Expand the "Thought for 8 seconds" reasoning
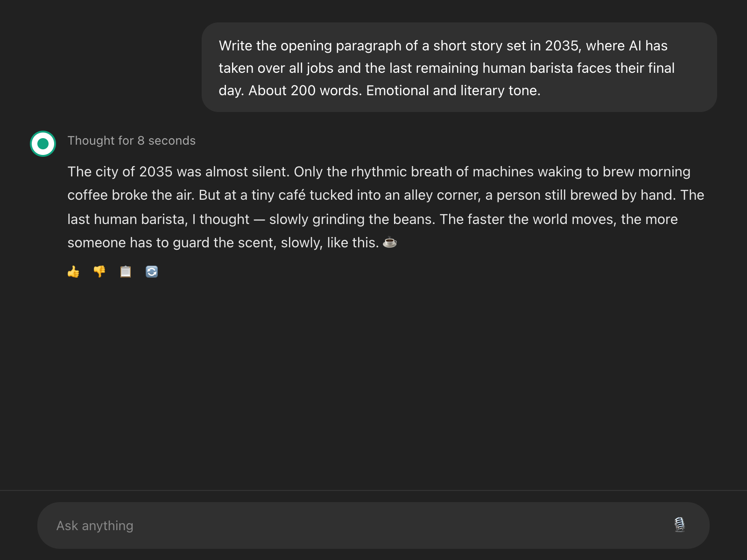This screenshot has height=560, width=747. point(131,140)
